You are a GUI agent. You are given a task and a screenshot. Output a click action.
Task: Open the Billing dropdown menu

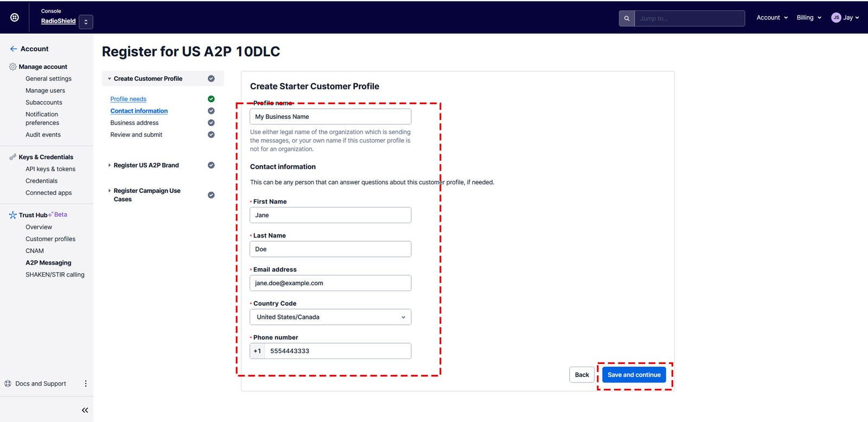pyautogui.click(x=809, y=17)
